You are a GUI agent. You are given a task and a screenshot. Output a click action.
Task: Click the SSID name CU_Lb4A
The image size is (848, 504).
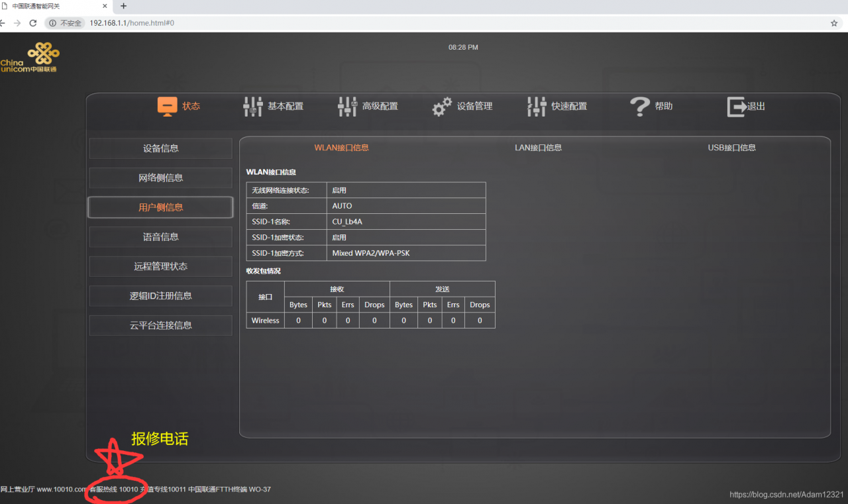click(347, 222)
